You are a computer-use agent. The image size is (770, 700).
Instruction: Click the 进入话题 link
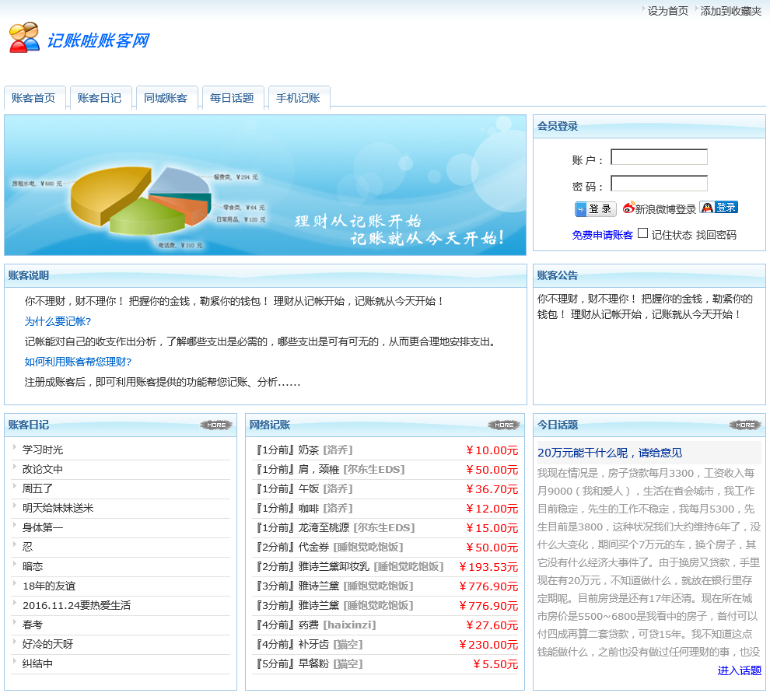point(739,670)
